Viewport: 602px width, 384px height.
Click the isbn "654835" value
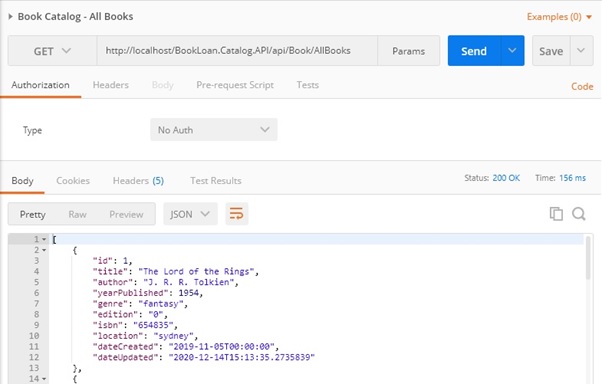[153, 325]
